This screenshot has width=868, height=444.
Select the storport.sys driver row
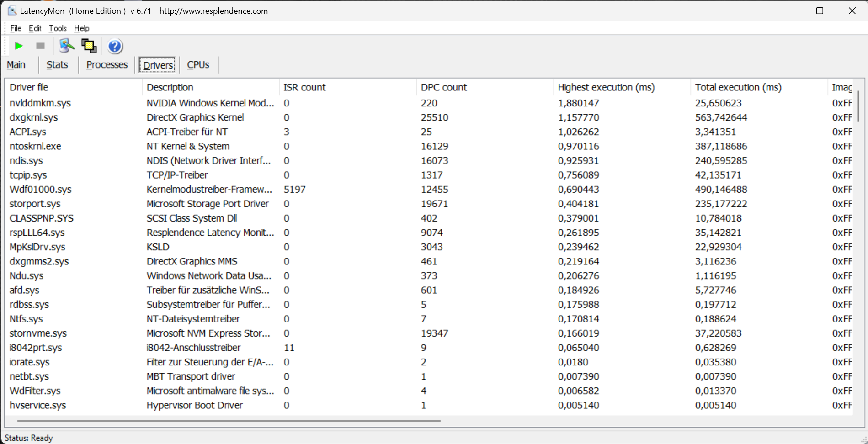tap(429, 204)
